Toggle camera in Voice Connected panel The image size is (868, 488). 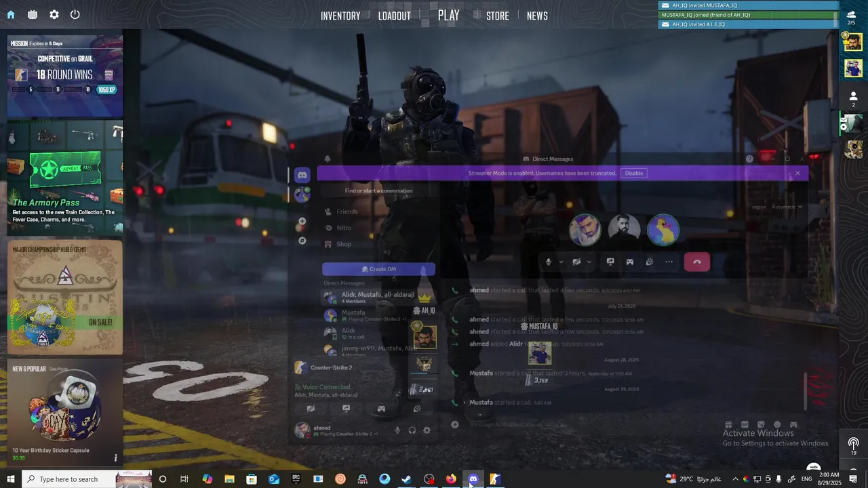coord(311,409)
